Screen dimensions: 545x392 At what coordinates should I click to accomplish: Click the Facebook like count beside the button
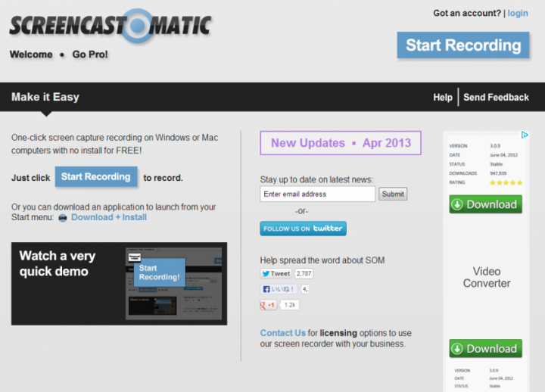click(304, 289)
